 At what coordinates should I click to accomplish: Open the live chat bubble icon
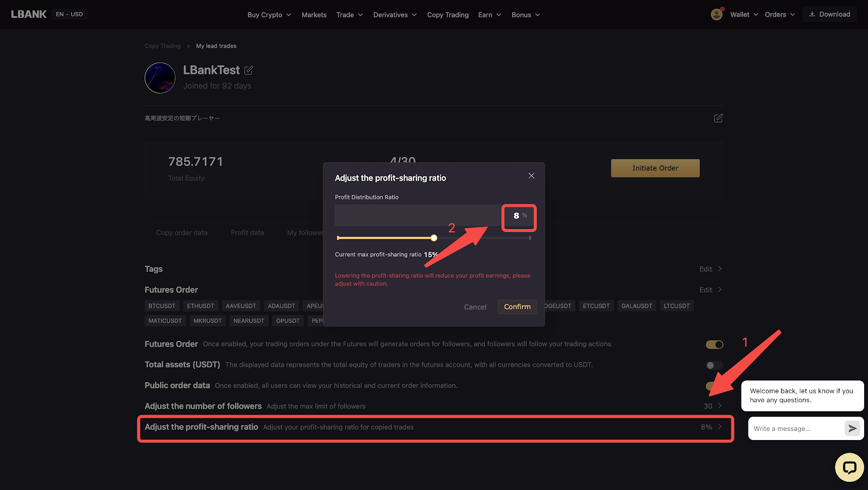point(849,467)
